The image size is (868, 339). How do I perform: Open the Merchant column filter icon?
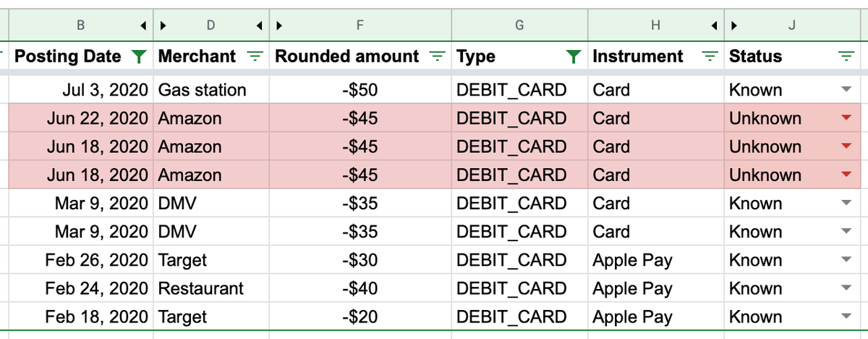(x=255, y=56)
